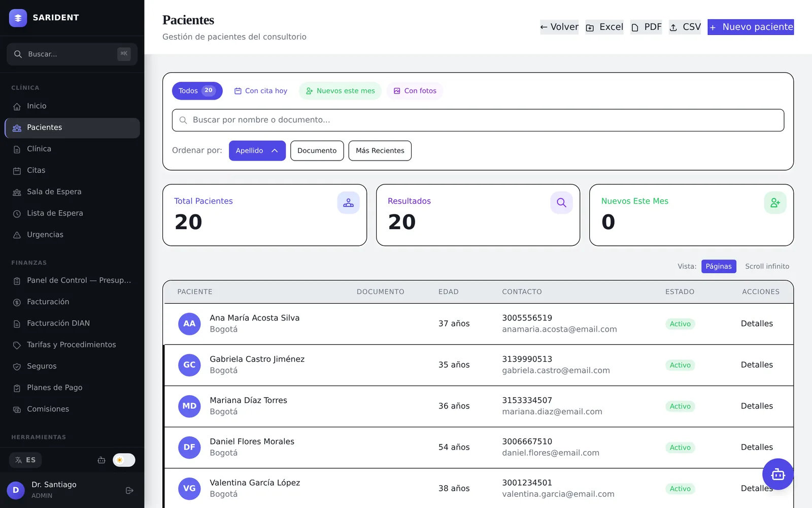Click the sidebar Buscar search box
Image resolution: width=812 pixels, height=508 pixels.
click(72, 54)
